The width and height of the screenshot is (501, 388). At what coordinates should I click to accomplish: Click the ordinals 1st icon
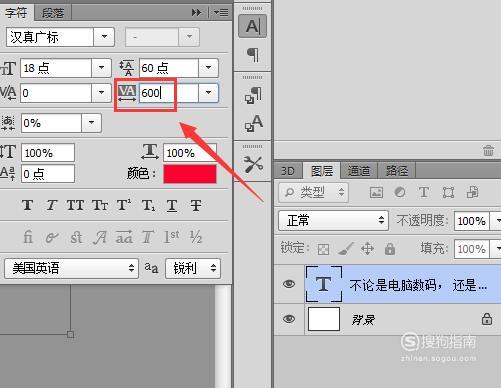(x=171, y=237)
